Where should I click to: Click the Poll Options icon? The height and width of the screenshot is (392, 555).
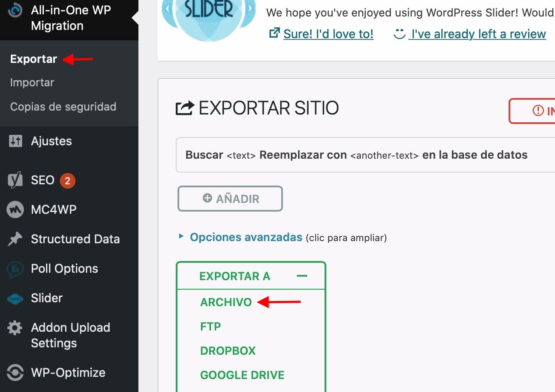pos(15,269)
